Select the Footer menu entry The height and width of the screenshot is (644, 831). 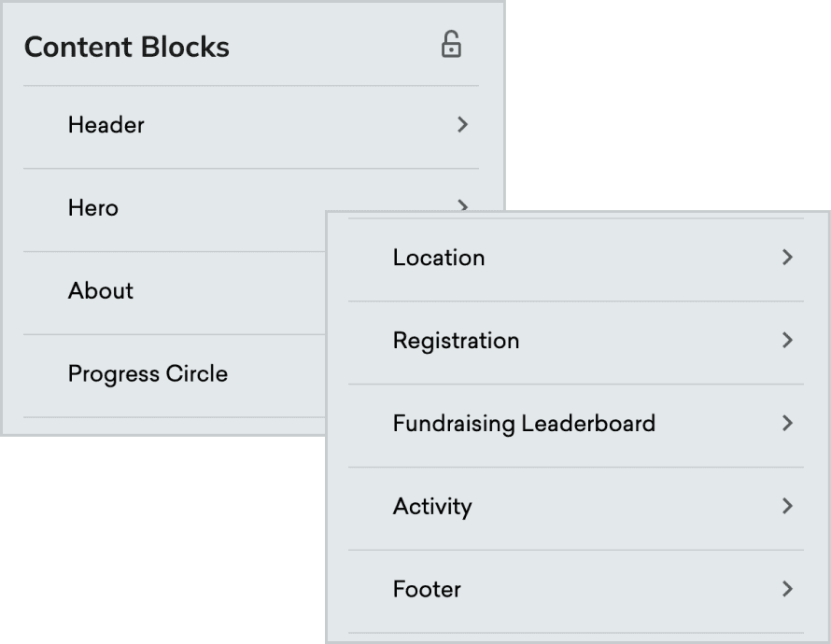(576, 591)
